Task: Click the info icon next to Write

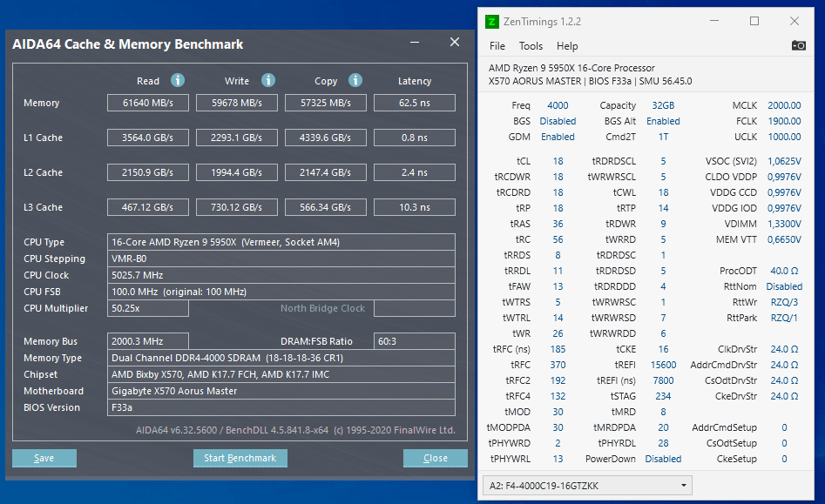Action: [x=268, y=80]
